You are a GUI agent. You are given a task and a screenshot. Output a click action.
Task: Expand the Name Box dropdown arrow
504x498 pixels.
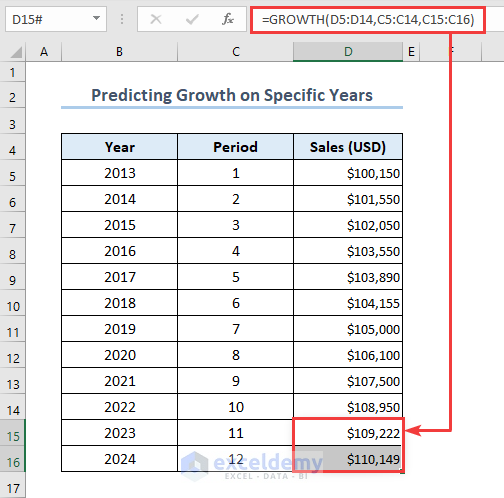[96, 18]
